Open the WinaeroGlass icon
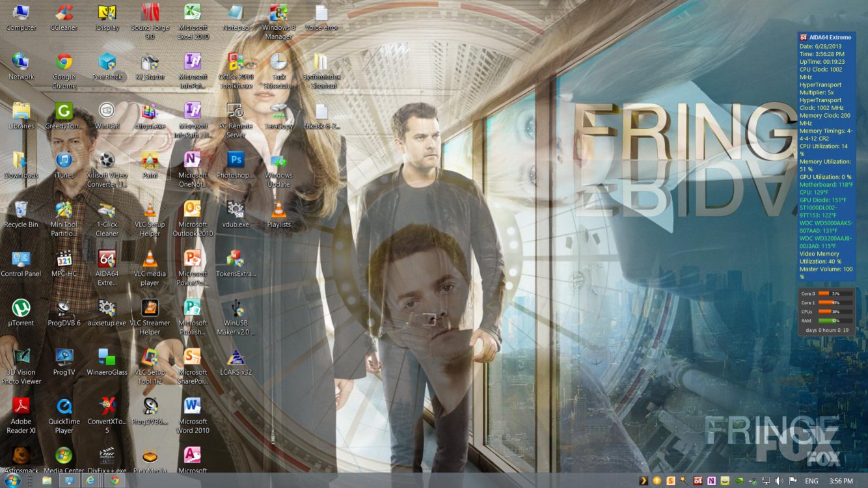 (107, 363)
